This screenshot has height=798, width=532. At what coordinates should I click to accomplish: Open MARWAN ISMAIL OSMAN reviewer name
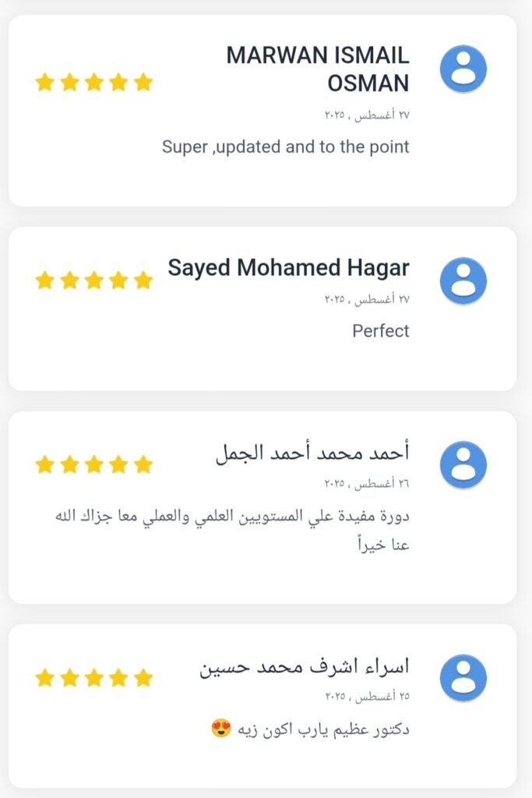(x=318, y=69)
